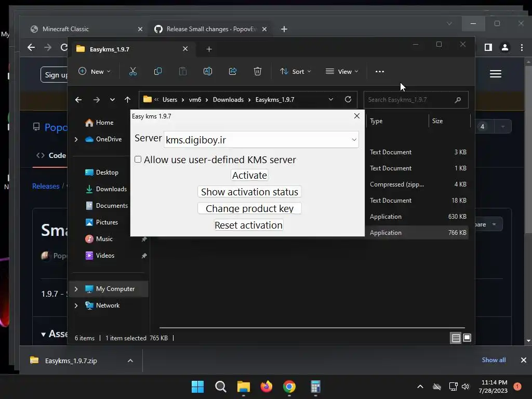Viewport: 532px width, 399px height.
Task: Open the Code tab on GitHub page
Action: pyautogui.click(x=51, y=155)
